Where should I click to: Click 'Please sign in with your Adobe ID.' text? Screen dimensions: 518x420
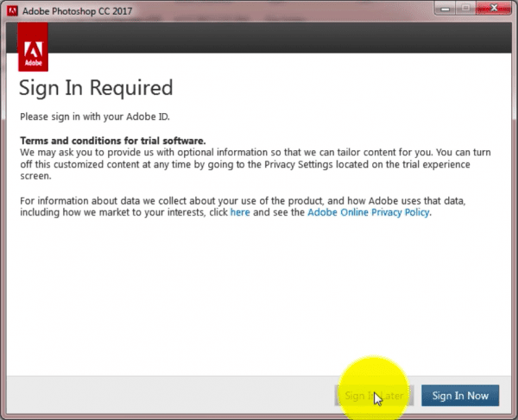coord(95,116)
